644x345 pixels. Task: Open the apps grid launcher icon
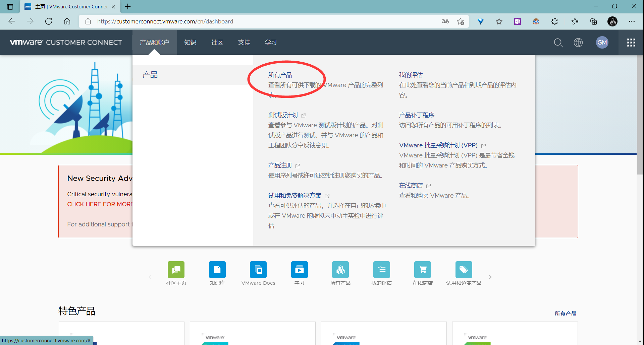631,43
